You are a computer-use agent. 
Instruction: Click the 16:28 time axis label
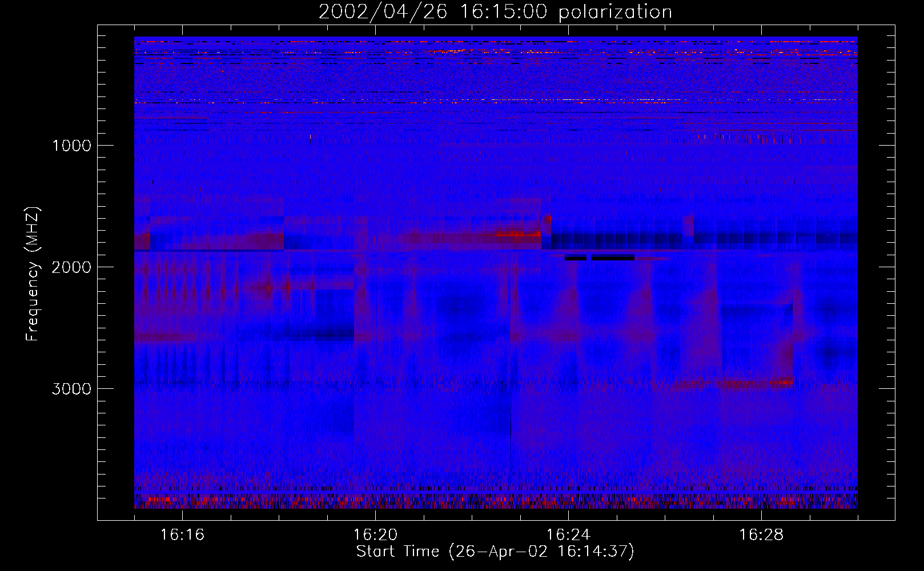[761, 535]
